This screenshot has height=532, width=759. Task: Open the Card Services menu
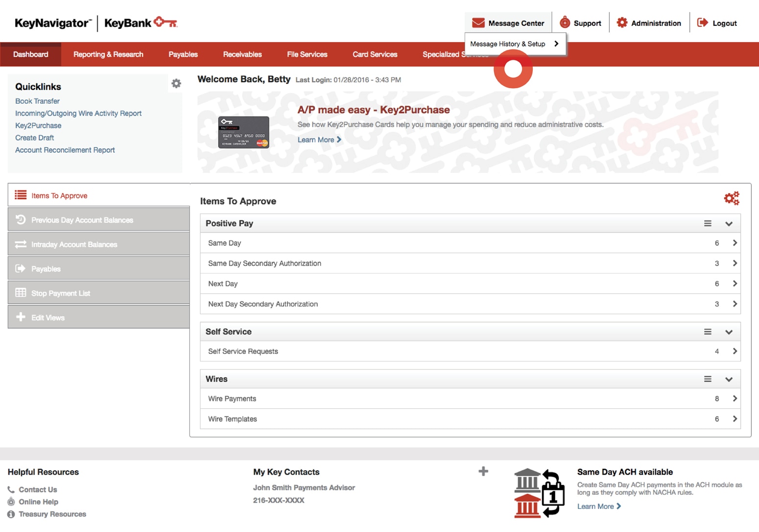375,54
